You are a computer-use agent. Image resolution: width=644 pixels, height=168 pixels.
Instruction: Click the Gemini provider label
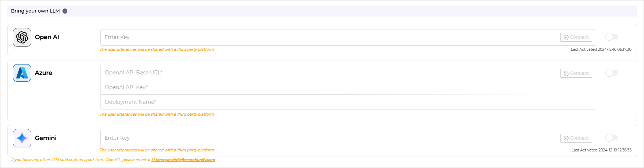46,138
